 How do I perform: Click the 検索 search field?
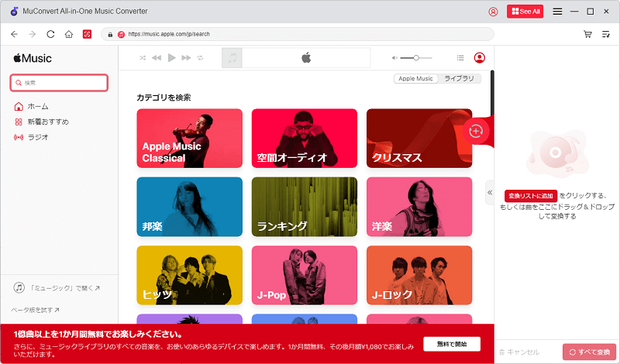(59, 83)
